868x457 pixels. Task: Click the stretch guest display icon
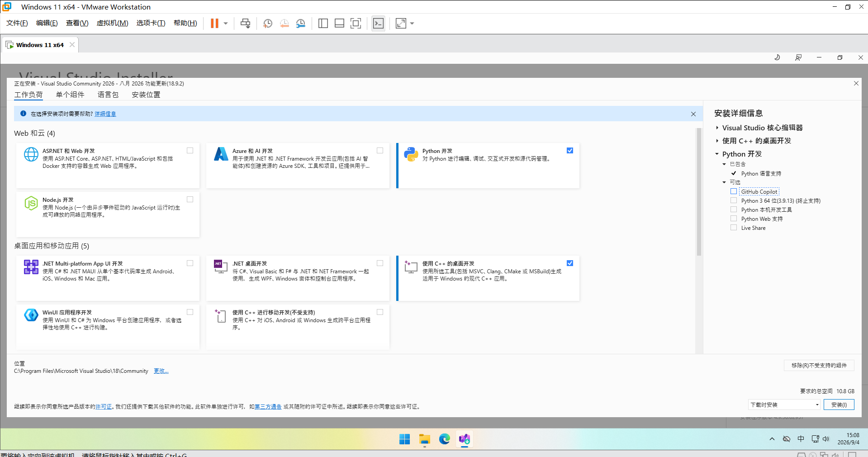point(401,23)
